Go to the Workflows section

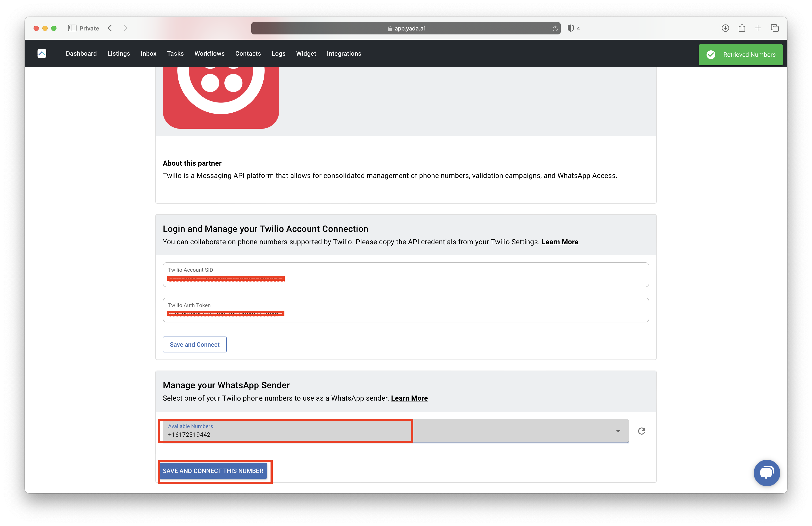click(x=209, y=54)
